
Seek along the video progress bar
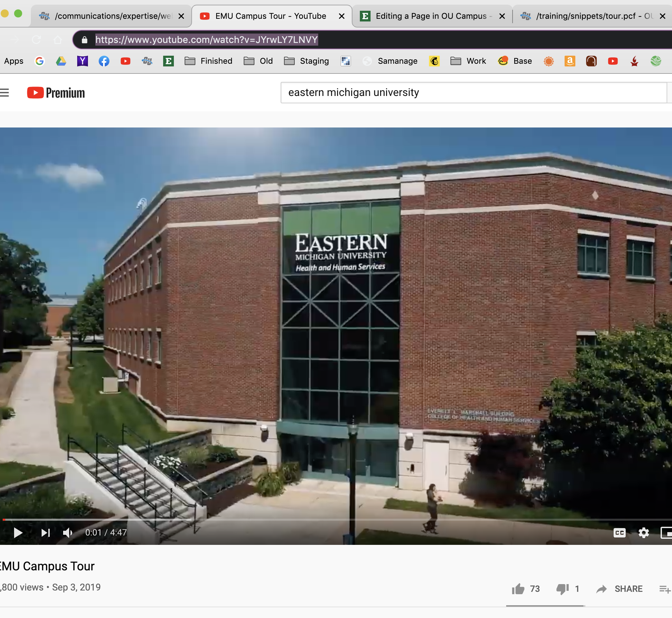point(336,520)
